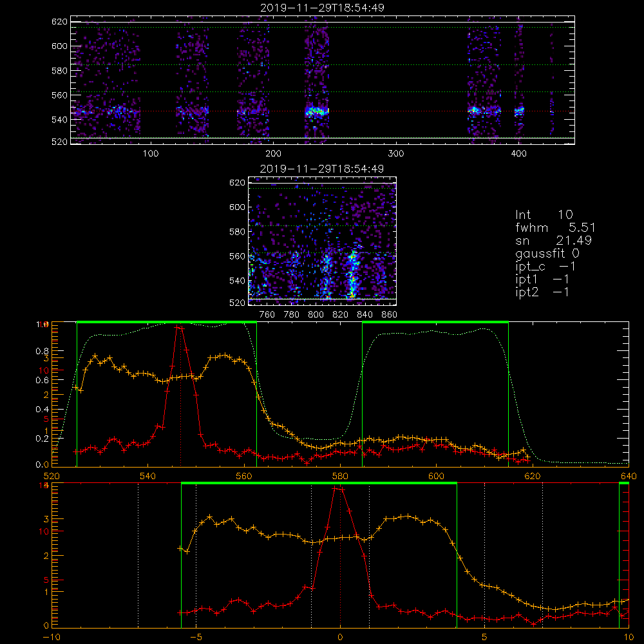The image size is (644, 644).
Task: Click the brightest blob near 235 in top spectrogram
Action: pos(317,111)
